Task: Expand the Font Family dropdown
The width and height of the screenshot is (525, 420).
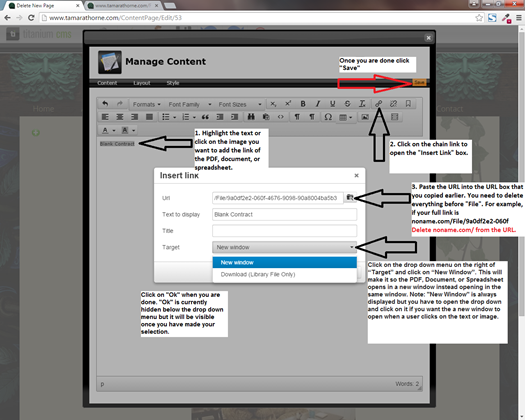Action: [190, 104]
